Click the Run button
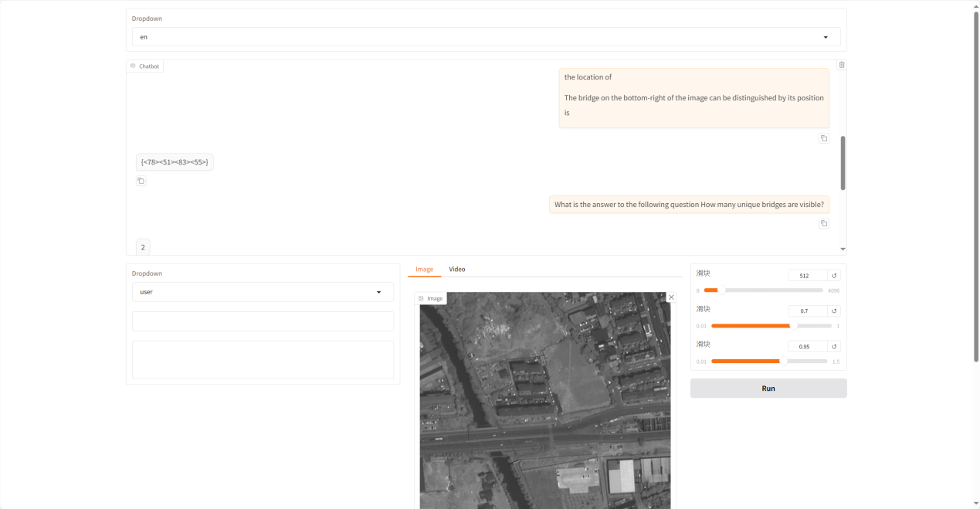This screenshot has height=509, width=980. (768, 389)
